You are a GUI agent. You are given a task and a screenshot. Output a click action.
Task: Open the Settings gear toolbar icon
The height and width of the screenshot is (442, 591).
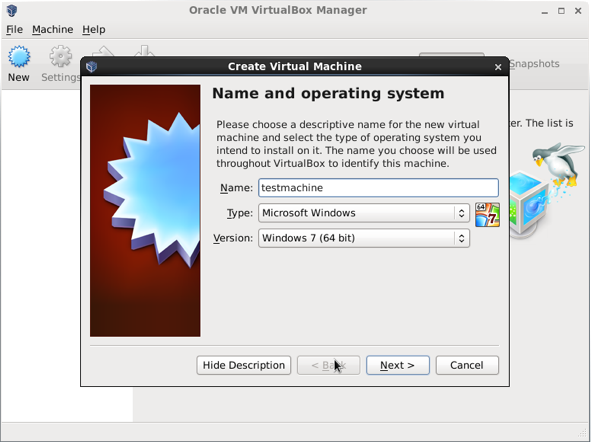point(61,57)
